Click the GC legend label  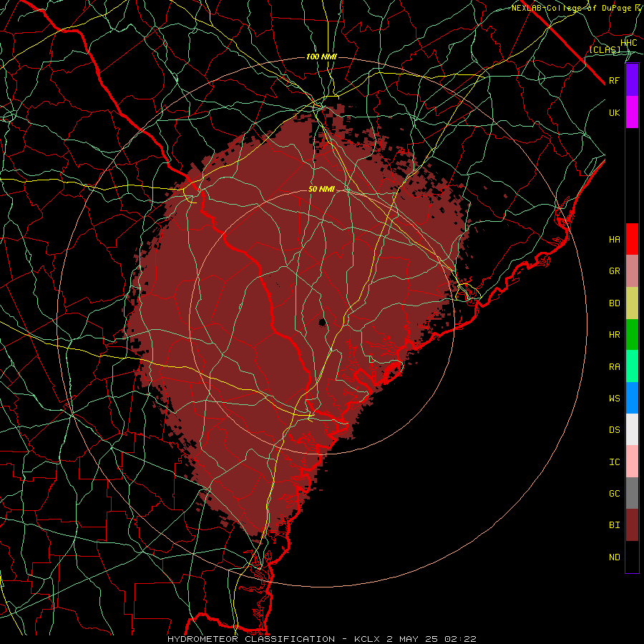coord(614,494)
